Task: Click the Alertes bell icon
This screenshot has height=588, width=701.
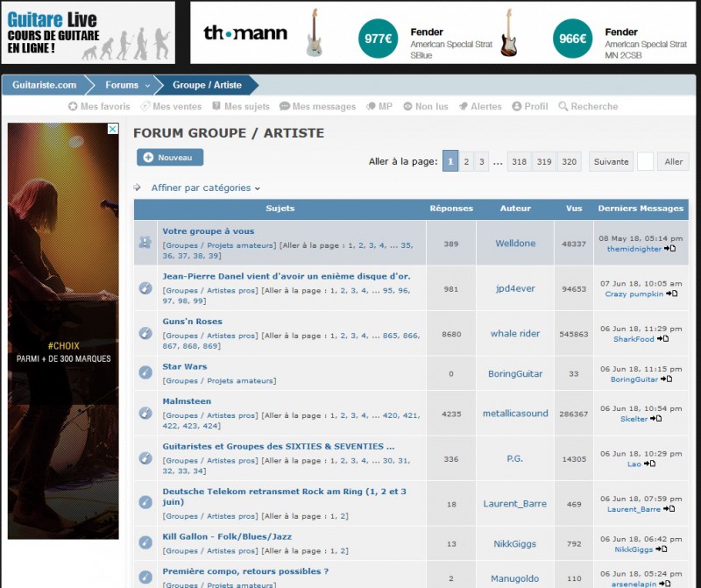Action: tap(463, 107)
